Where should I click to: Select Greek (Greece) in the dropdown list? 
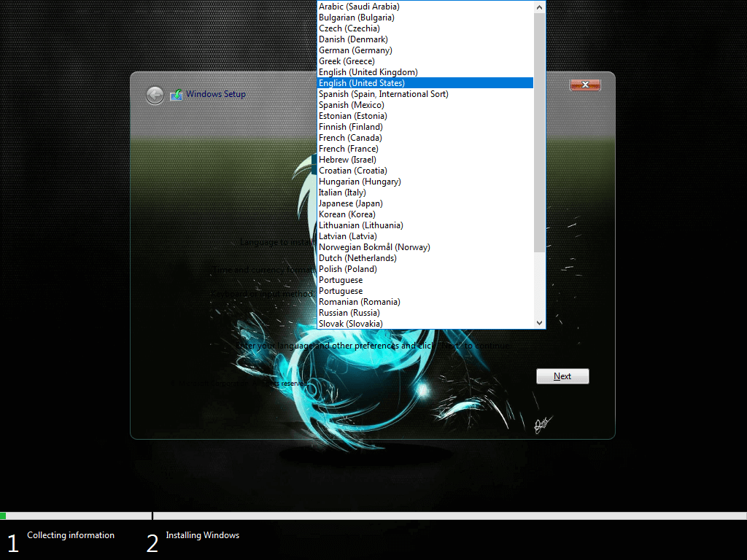(425, 61)
